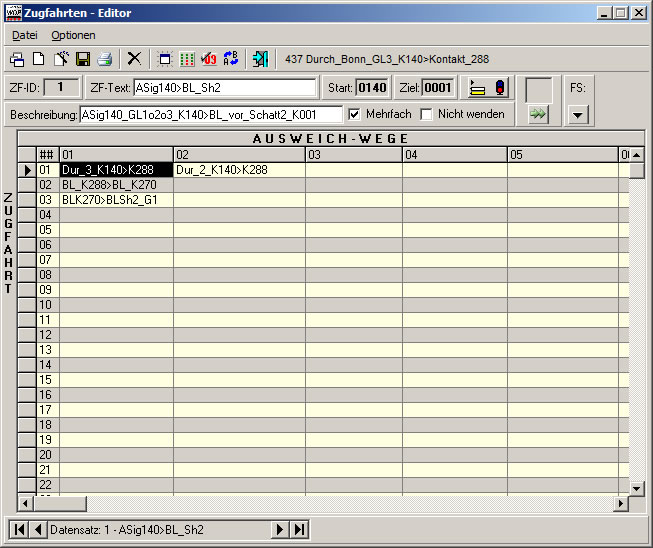This screenshot has width=653, height=548.
Task: Click empty cell in row 02 column 02
Action: pos(239,185)
